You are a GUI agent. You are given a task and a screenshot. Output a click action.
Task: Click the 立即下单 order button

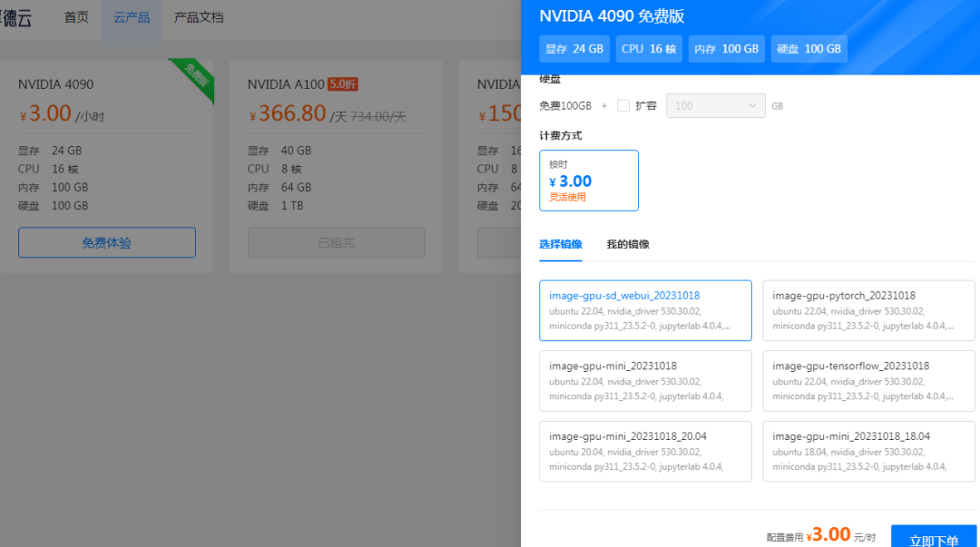[x=933, y=539]
